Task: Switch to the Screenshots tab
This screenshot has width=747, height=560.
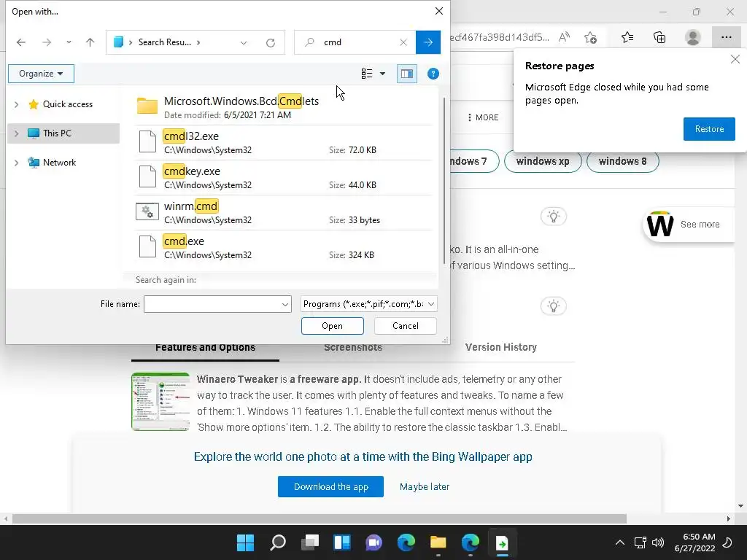Action: pyautogui.click(x=353, y=348)
